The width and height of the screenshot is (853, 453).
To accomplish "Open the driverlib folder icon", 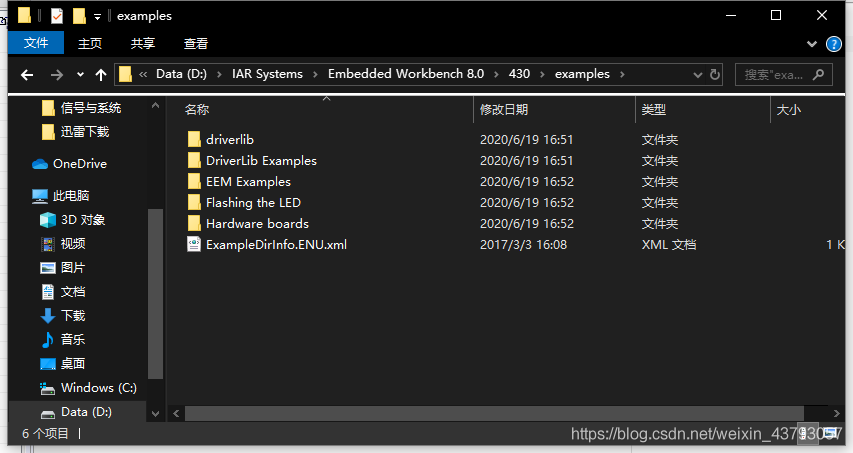I will point(194,140).
